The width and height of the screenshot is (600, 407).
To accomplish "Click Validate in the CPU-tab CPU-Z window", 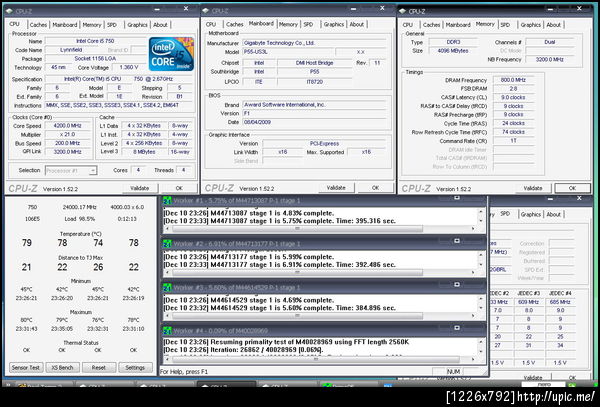I will (140, 188).
